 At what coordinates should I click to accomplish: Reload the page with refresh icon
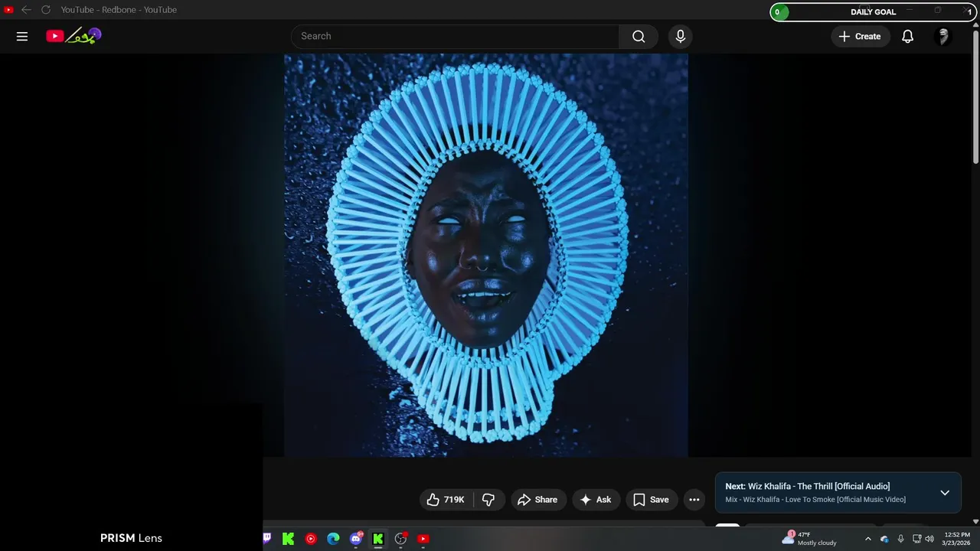(x=46, y=10)
